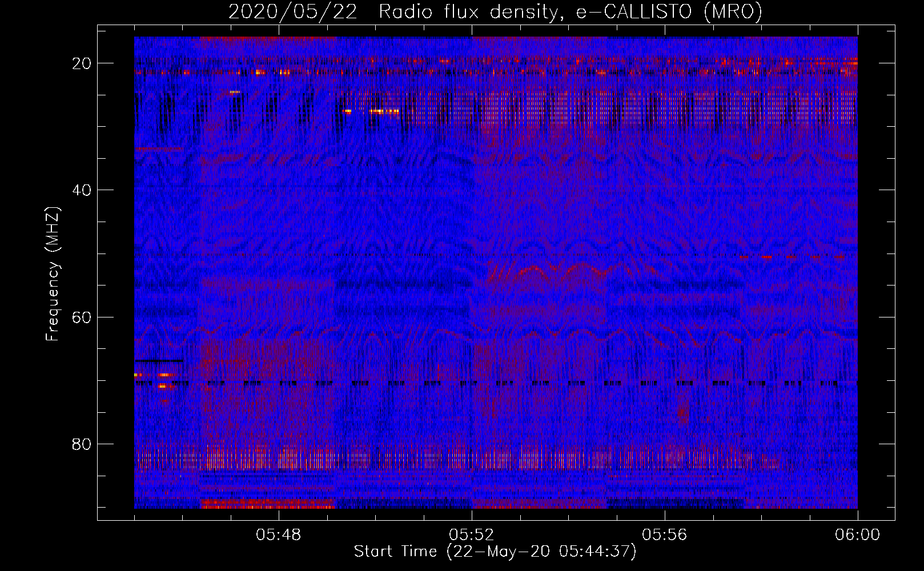Click the y-axis label 'Frequency (MHZ)'
This screenshot has width=924, height=571.
click(53, 274)
